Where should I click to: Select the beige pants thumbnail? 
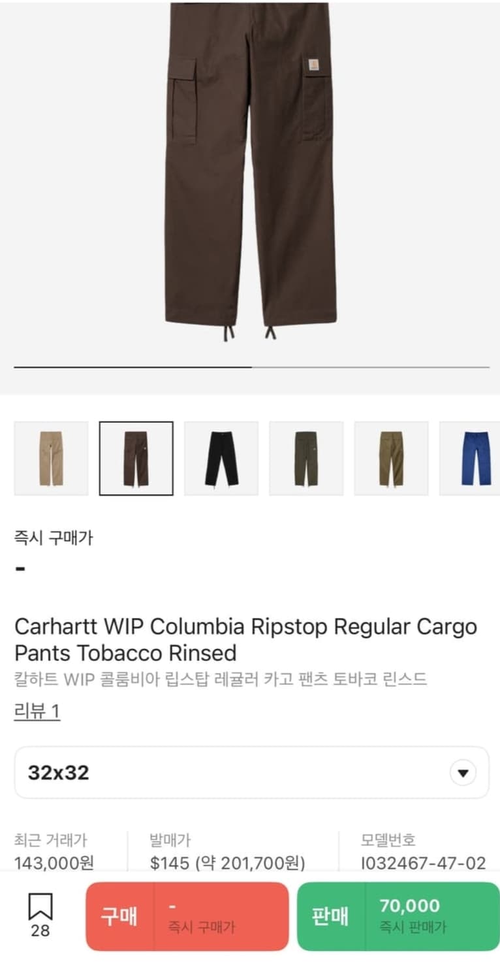[51, 458]
